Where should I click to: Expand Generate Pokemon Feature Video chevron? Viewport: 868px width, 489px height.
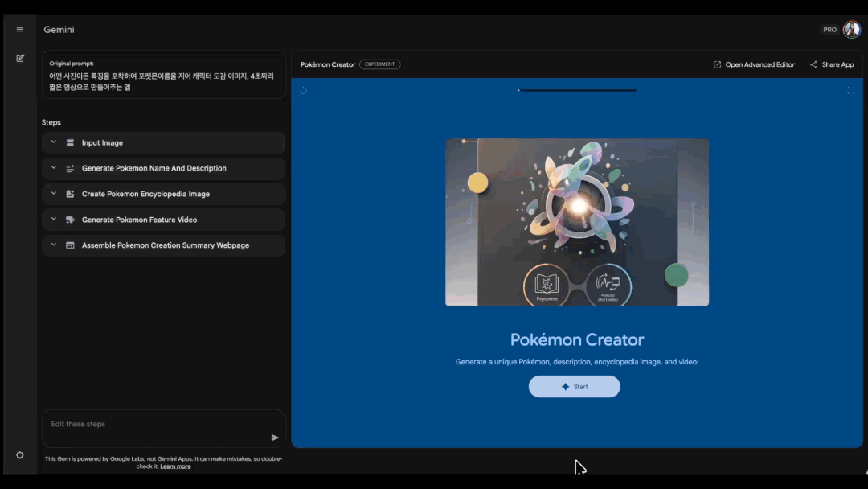[54, 220]
